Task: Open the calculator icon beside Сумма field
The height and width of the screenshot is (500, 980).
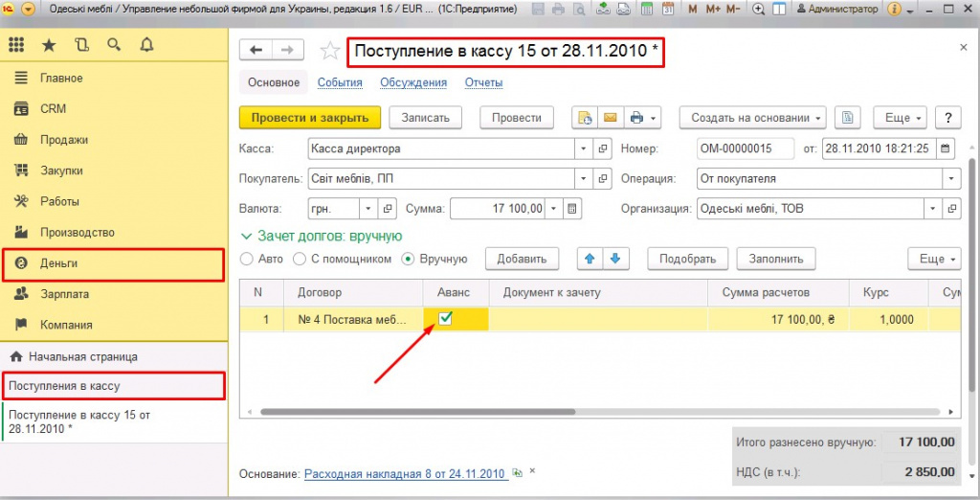Action: [572, 208]
